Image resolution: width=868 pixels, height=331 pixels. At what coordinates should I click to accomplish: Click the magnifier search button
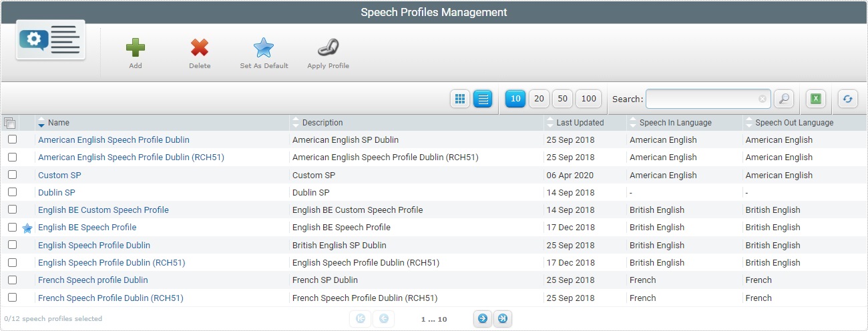click(x=783, y=99)
